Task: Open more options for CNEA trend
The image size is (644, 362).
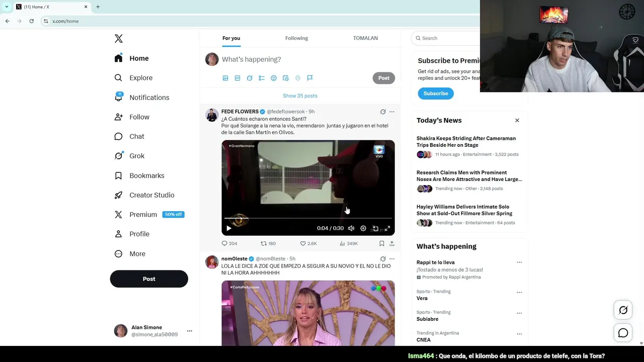Action: click(519, 334)
